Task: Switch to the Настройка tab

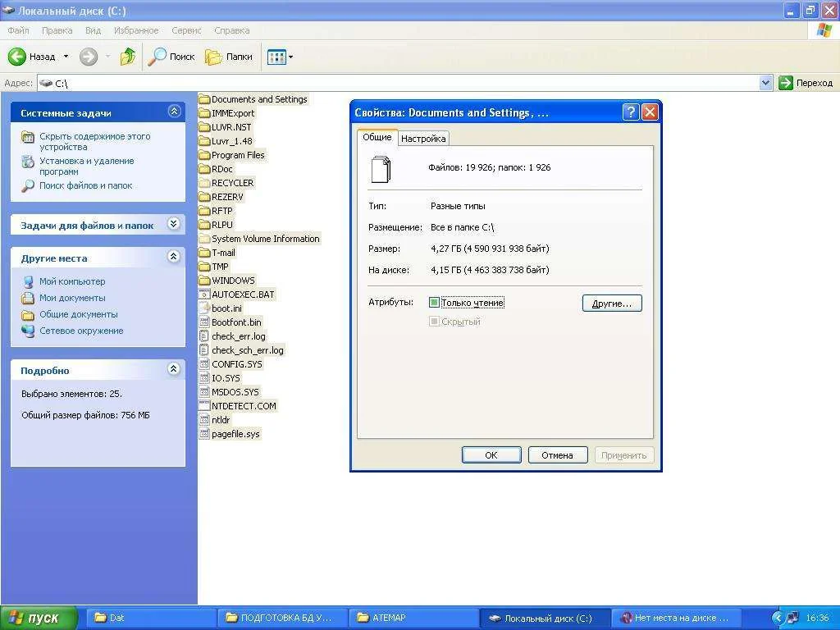Action: (423, 139)
